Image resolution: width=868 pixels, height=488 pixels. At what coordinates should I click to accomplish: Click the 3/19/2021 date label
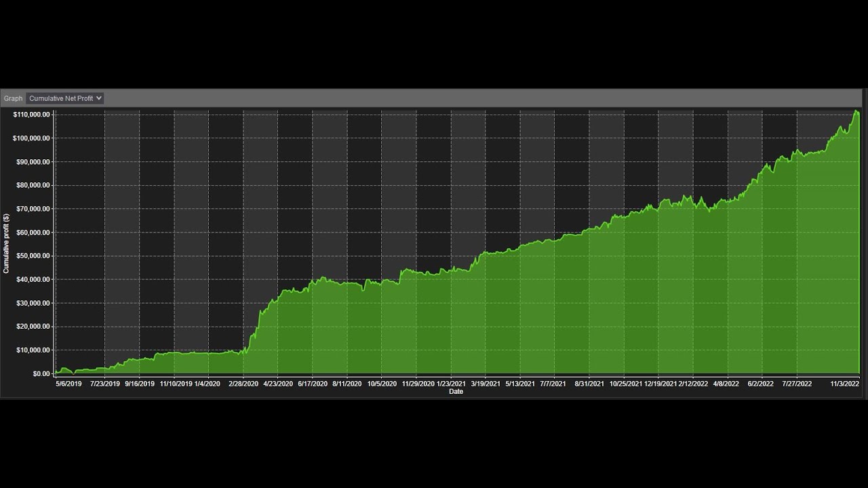coord(486,384)
